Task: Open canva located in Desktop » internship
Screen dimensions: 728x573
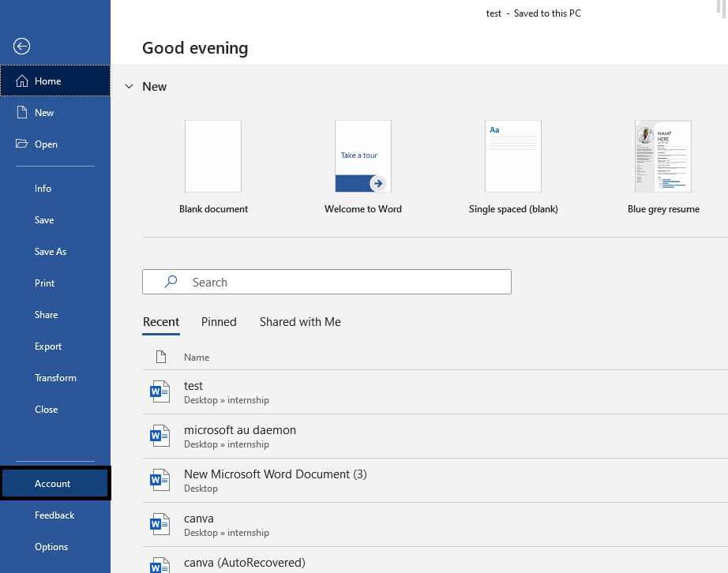Action: click(x=435, y=524)
